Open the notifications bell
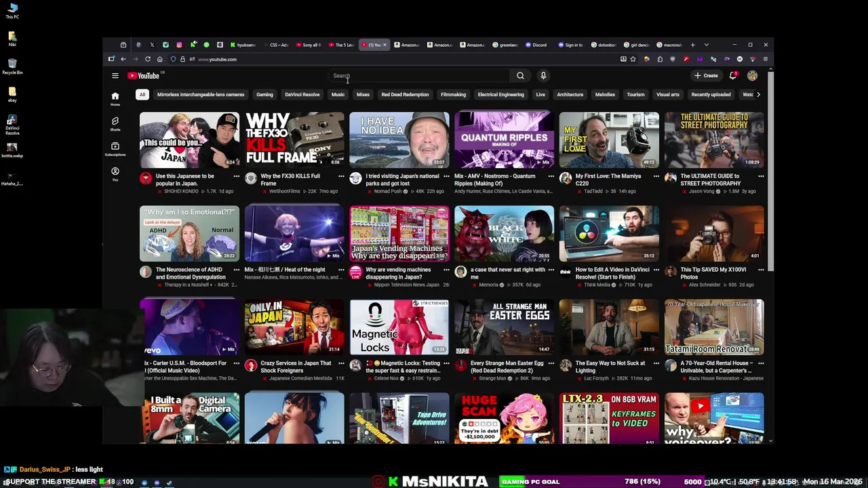This screenshot has height=488, width=868. coord(732,76)
